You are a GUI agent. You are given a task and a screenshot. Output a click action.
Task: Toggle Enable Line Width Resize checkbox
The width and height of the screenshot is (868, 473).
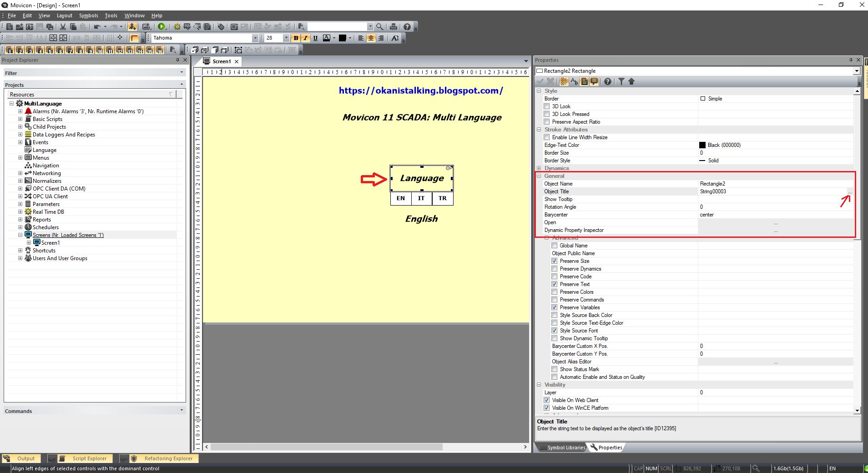(x=547, y=137)
